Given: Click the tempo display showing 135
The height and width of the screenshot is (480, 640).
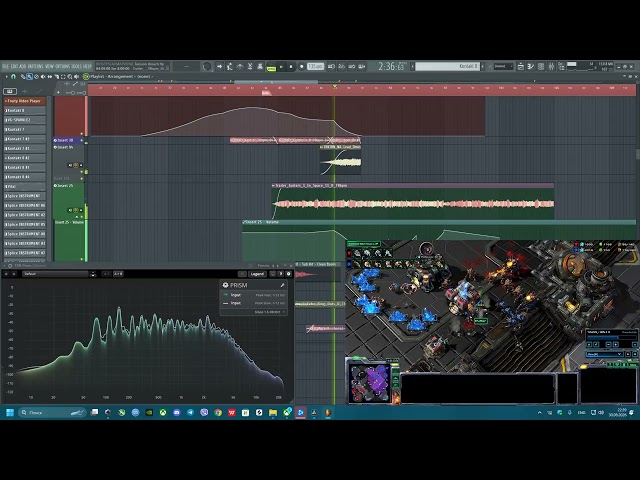Looking at the screenshot, I should pyautogui.click(x=315, y=66).
